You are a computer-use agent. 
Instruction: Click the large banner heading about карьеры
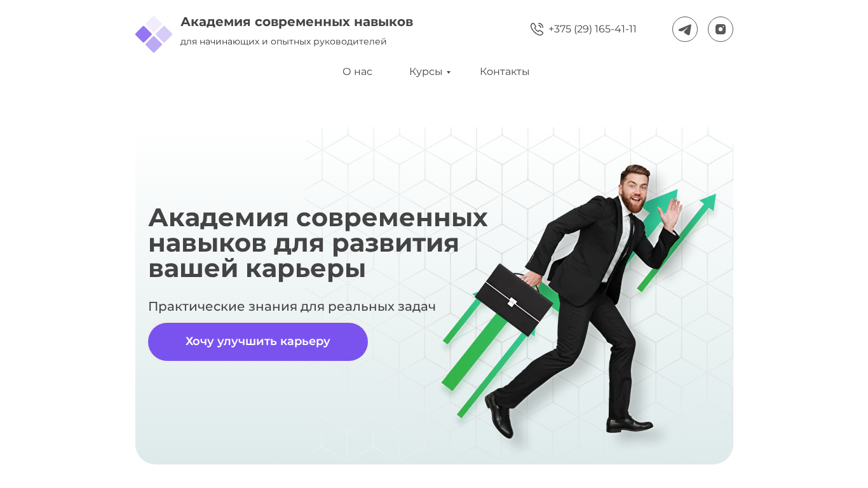[x=318, y=243]
